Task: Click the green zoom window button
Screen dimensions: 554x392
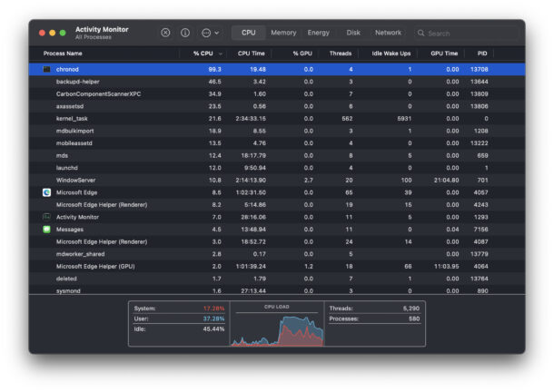Action: [63, 33]
